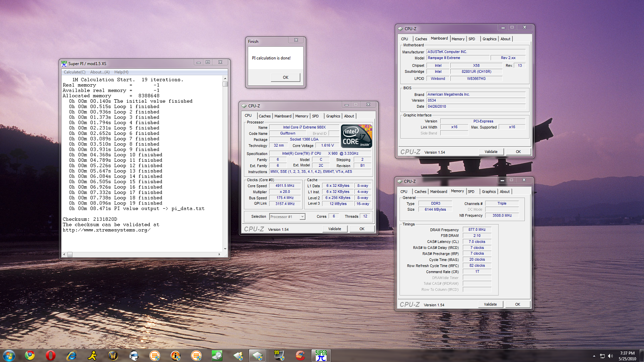Launch Opera browser from the taskbar
This screenshot has width=644, height=362.
[50, 355]
